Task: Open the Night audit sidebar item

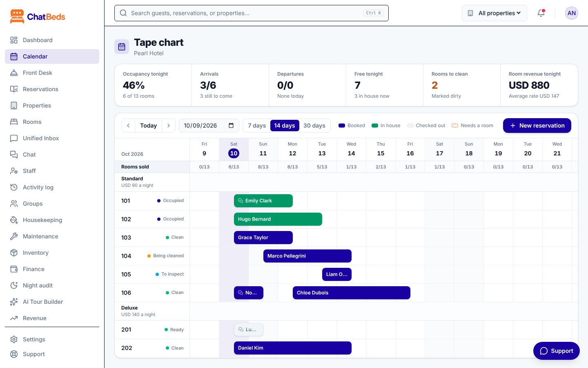Action: (52, 285)
